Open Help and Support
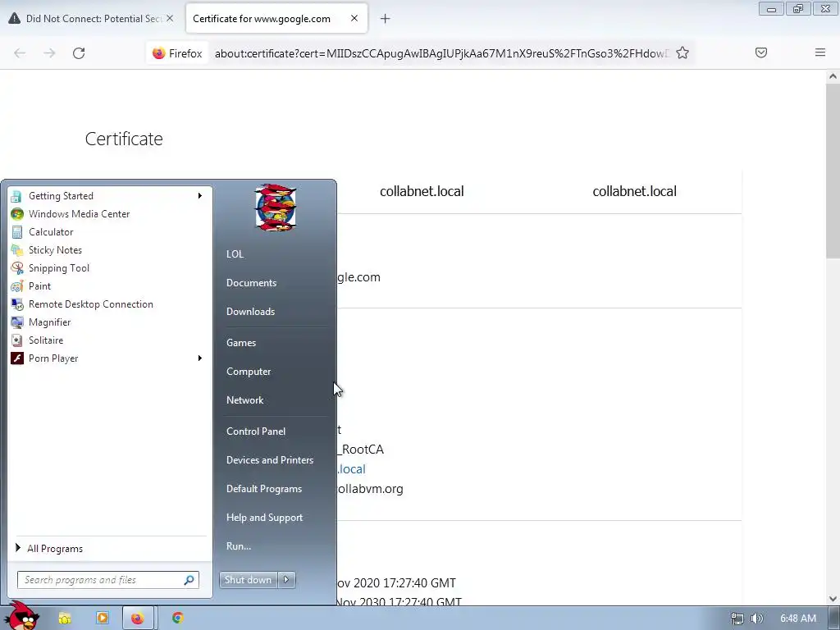This screenshot has height=630, width=840. [264, 518]
